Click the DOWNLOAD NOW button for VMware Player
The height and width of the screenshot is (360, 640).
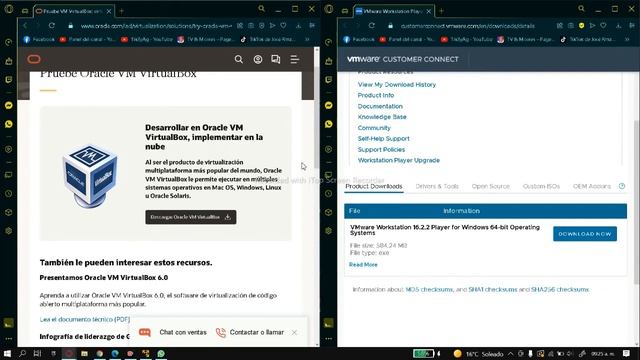[585, 234]
